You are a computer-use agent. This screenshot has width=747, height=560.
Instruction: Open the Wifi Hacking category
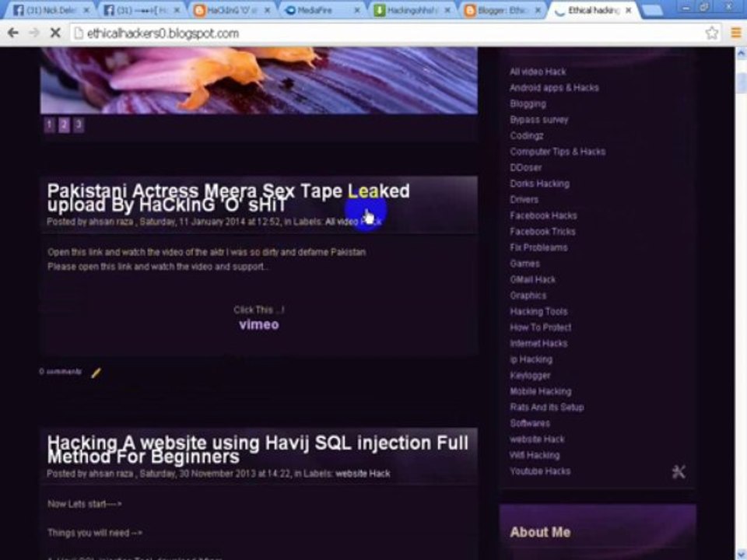point(535,455)
